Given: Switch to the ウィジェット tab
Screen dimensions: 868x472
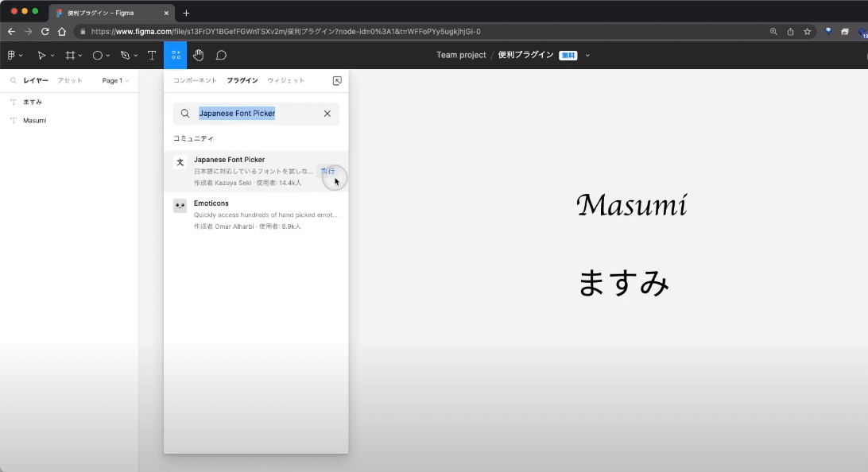Looking at the screenshot, I should (286, 80).
